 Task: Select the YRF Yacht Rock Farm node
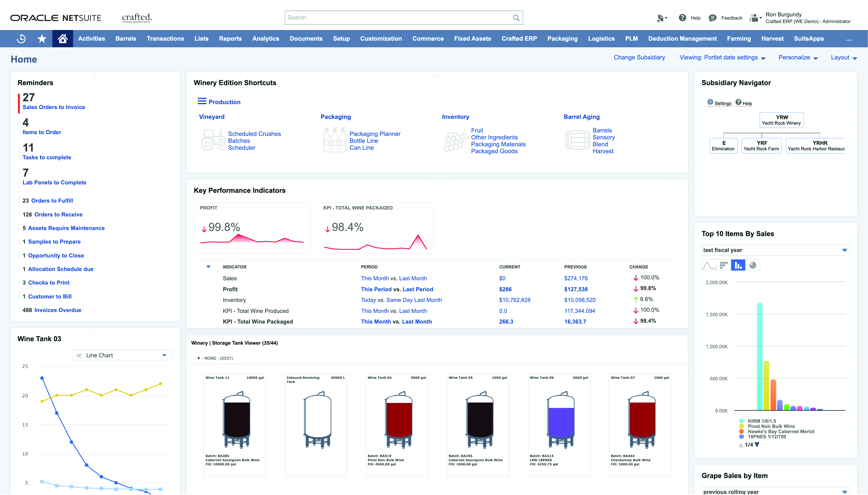(x=761, y=146)
